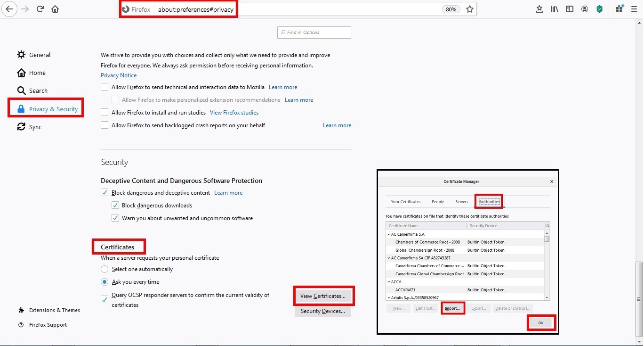Open Learn more beside technical data option

point(283,87)
